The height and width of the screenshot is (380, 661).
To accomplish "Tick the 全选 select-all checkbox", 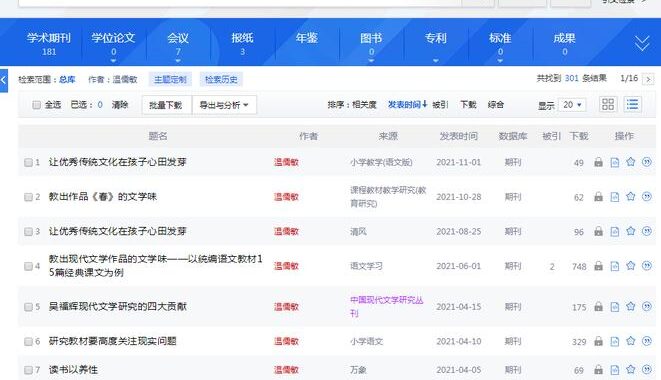I will 37,105.
